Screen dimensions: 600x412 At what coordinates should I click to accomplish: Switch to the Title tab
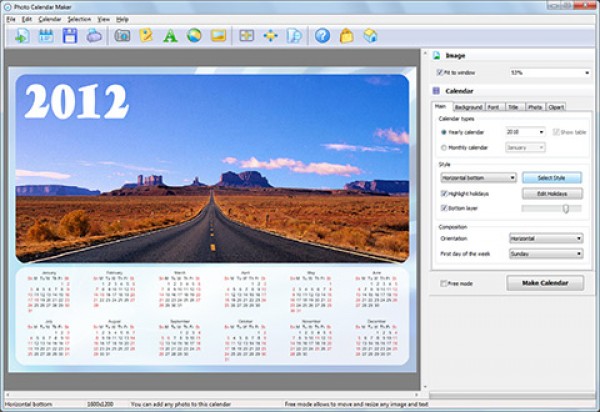[514, 107]
